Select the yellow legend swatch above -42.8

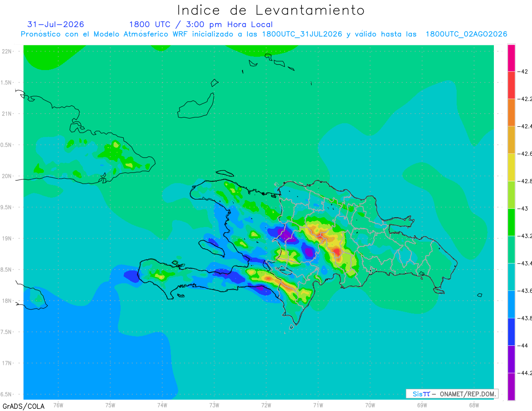point(511,167)
